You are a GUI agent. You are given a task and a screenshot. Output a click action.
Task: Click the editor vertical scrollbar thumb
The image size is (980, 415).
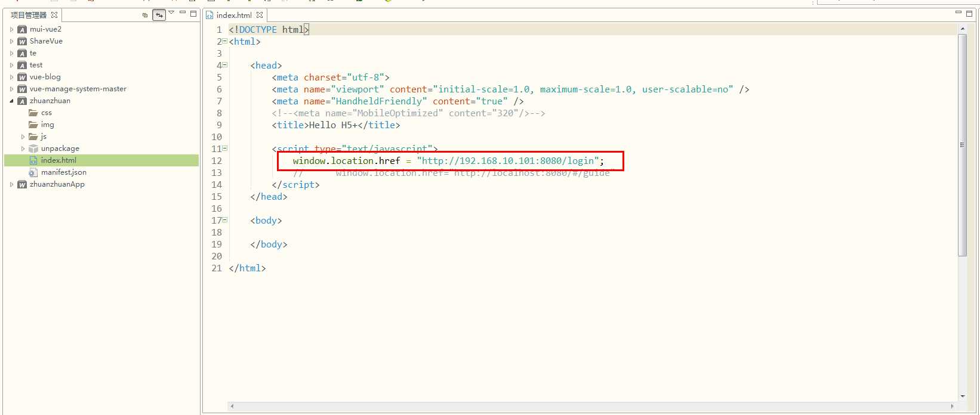pyautogui.click(x=962, y=145)
